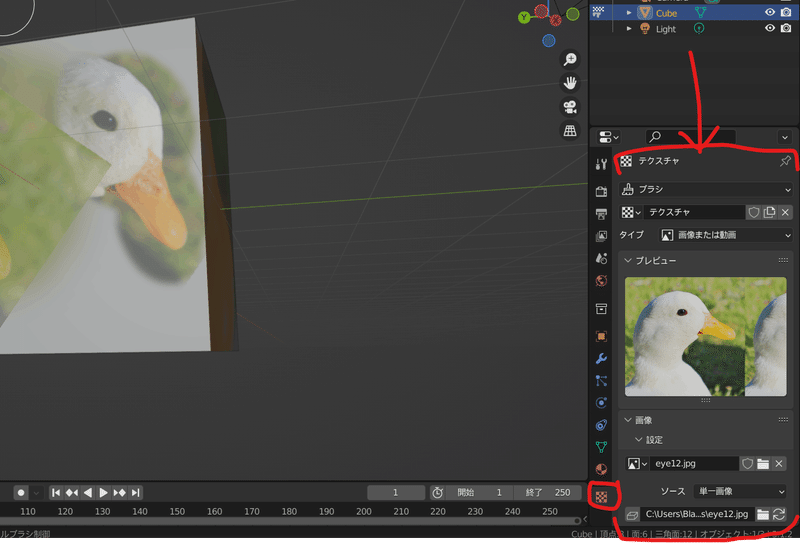Open properties options dropdown arrow

(x=785, y=137)
